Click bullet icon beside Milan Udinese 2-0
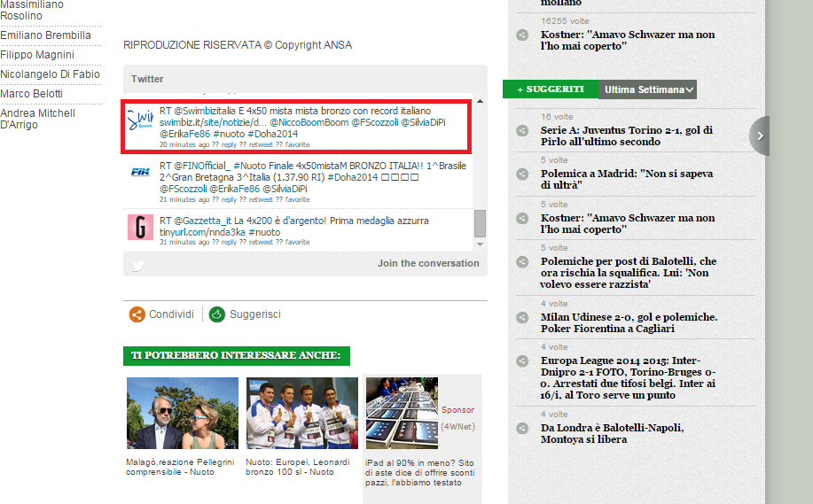Image resolution: width=813 pixels, height=504 pixels. [522, 317]
